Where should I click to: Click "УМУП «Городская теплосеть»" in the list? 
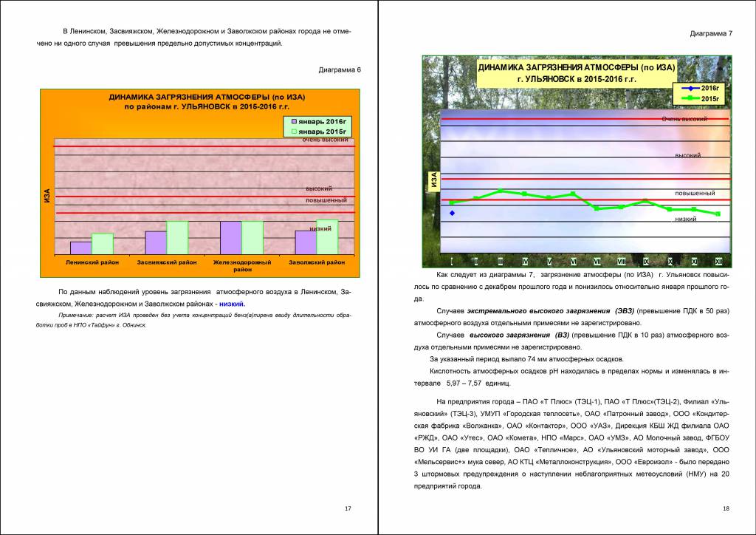(x=530, y=414)
